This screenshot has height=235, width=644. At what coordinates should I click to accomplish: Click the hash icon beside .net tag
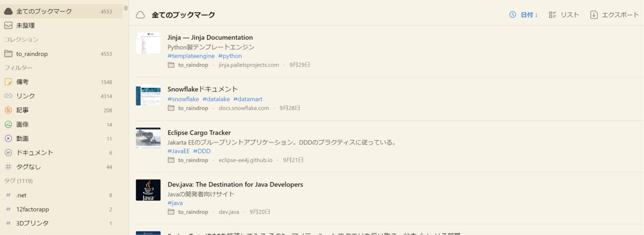[x=8, y=195]
